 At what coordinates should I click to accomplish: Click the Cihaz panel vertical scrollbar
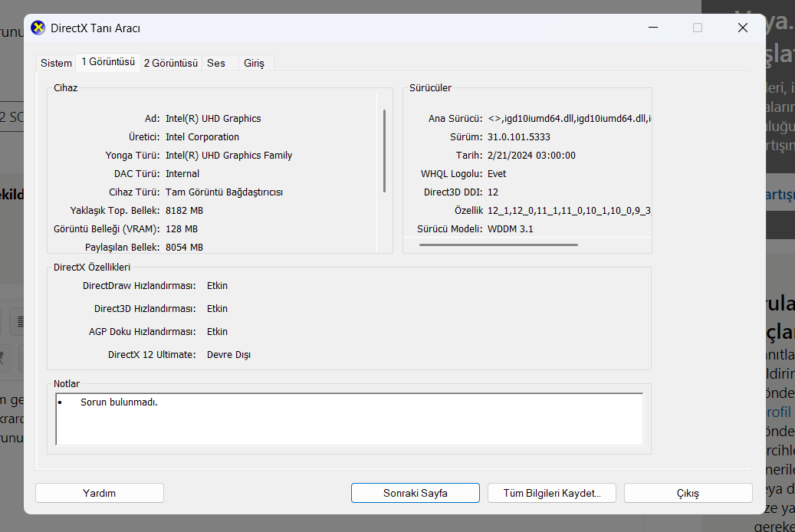click(384, 150)
